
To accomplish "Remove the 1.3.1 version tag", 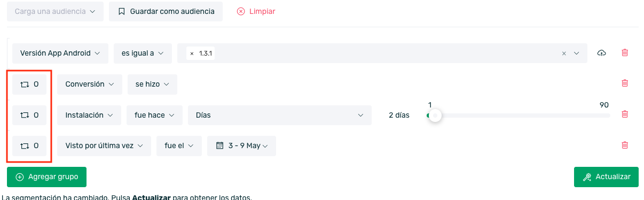I will [x=192, y=53].
